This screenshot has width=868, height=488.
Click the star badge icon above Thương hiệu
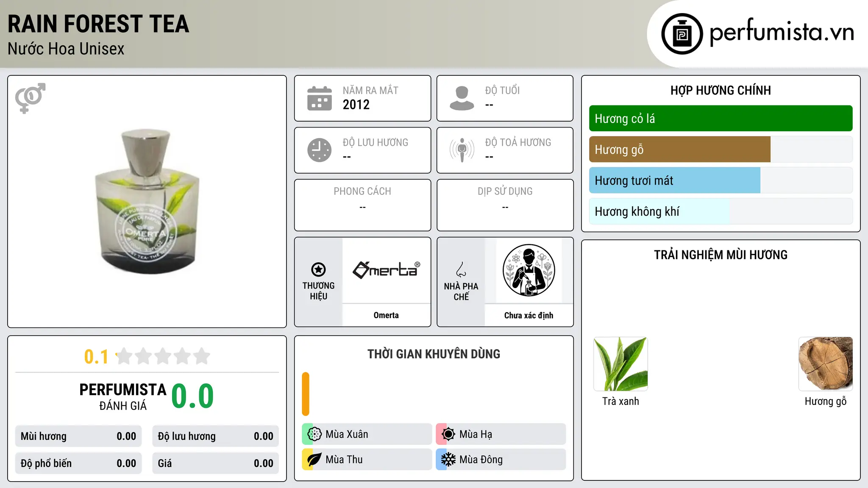coord(318,269)
